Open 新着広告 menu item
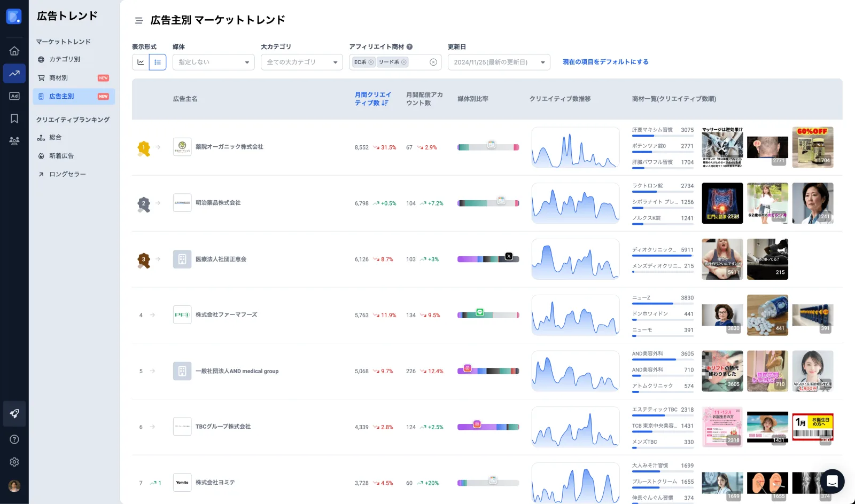Viewport: 855px width, 504px height. pyautogui.click(x=61, y=156)
